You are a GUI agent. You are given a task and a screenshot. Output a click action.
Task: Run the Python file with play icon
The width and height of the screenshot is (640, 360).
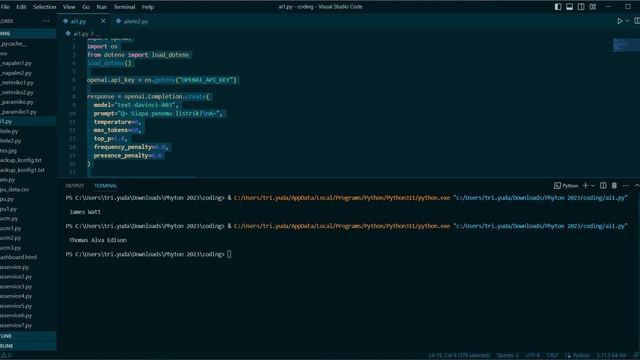point(620,21)
